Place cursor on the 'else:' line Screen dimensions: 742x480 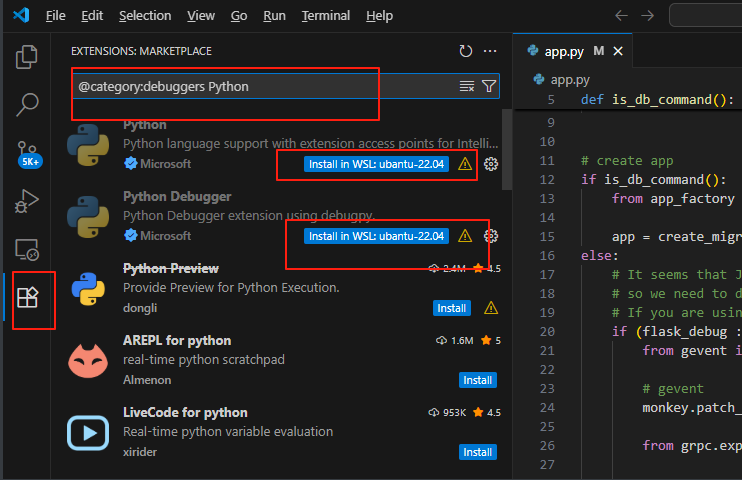pyautogui.click(x=600, y=256)
